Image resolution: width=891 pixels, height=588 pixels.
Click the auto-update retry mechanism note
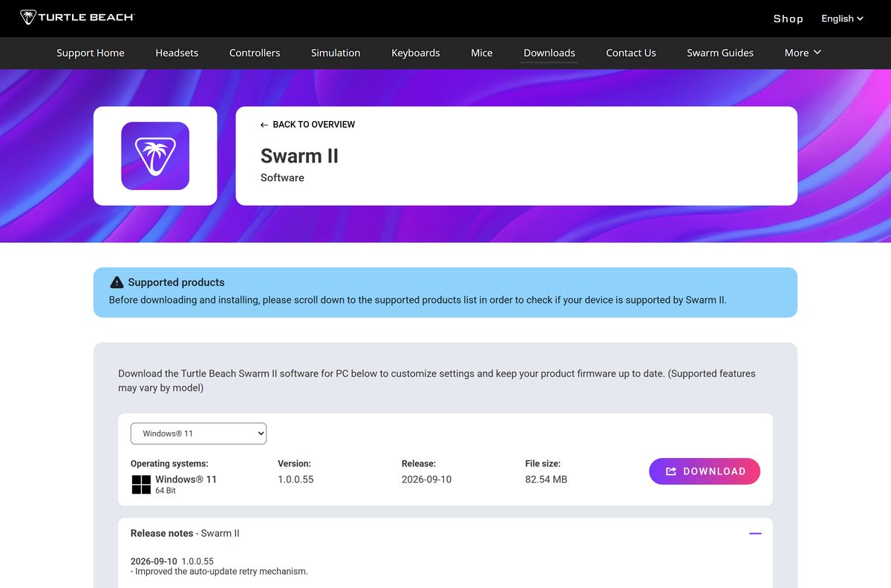[x=219, y=572]
